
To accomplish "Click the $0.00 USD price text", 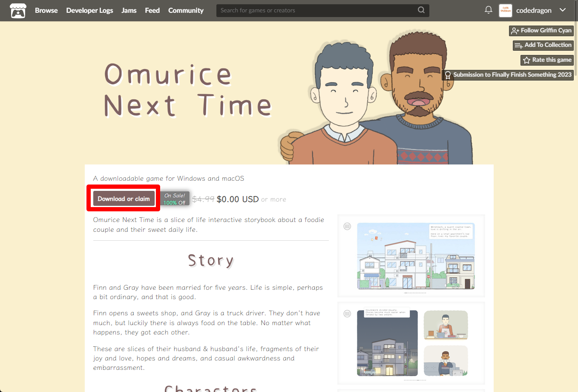I will [237, 199].
